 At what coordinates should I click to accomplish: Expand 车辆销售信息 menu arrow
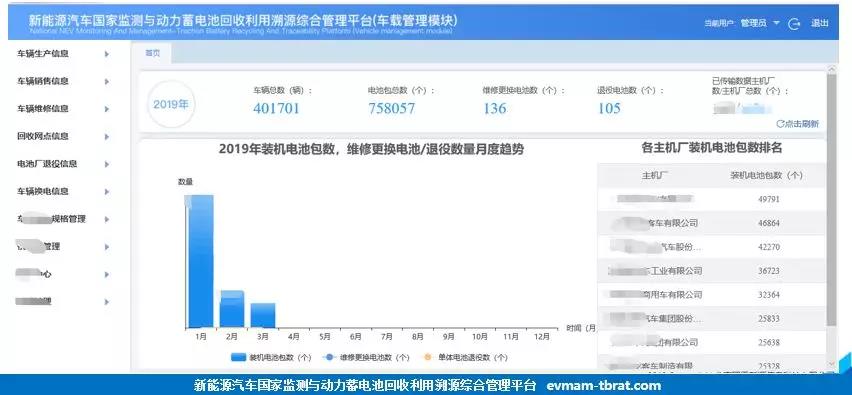click(x=107, y=81)
